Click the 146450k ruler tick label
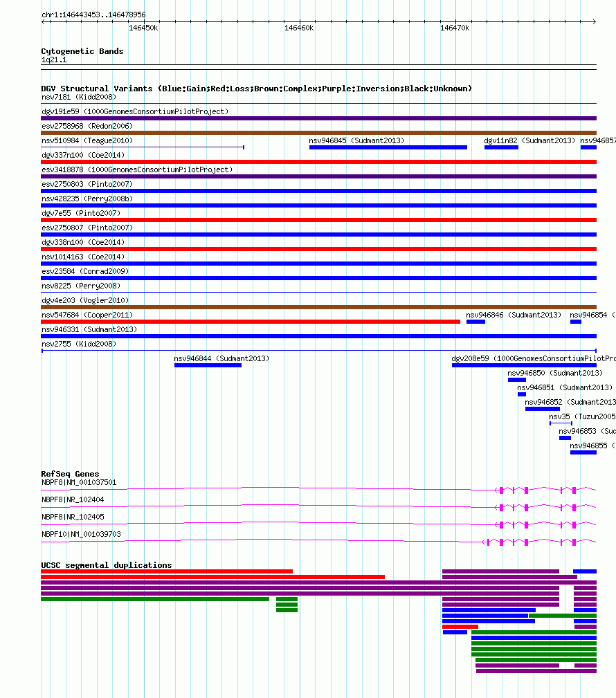 [143, 28]
